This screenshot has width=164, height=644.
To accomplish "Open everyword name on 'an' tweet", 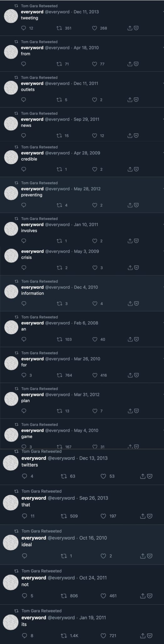I will pyautogui.click(x=32, y=323).
